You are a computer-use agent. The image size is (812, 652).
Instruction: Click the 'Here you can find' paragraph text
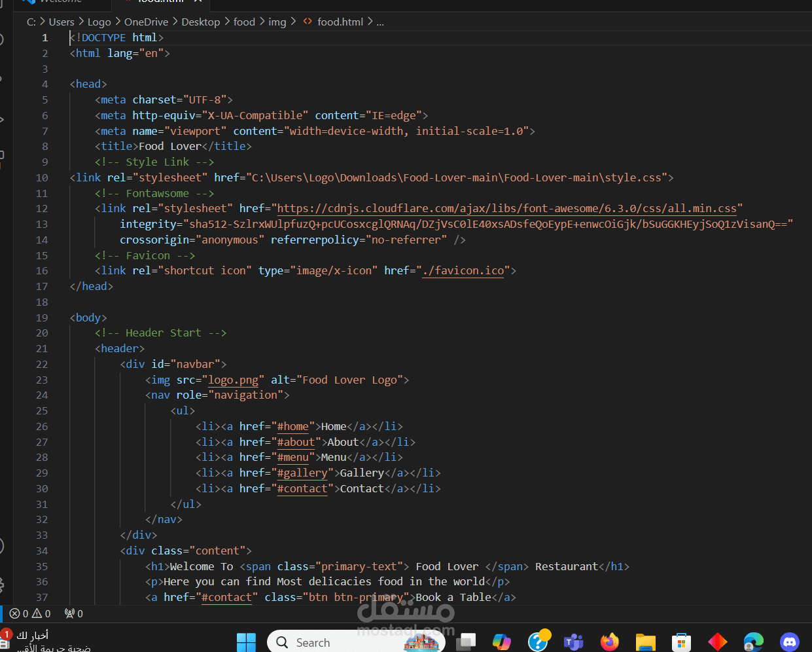pos(325,581)
